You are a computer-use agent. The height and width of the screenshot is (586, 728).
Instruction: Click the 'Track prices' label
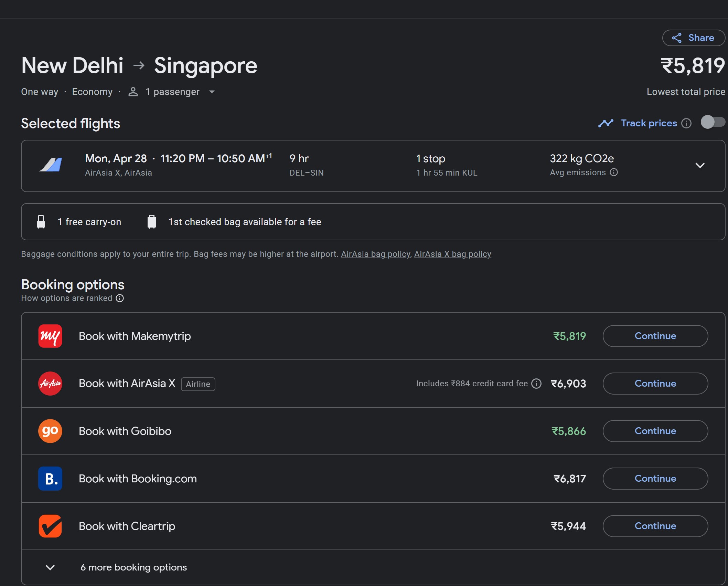(x=649, y=123)
